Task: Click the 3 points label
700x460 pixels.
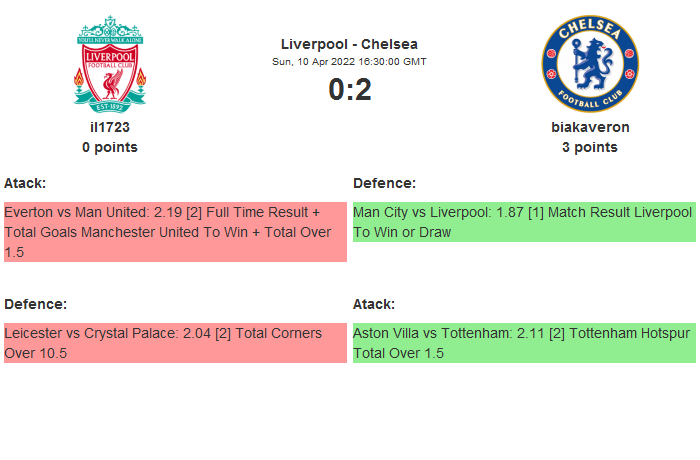Action: pyautogui.click(x=590, y=147)
